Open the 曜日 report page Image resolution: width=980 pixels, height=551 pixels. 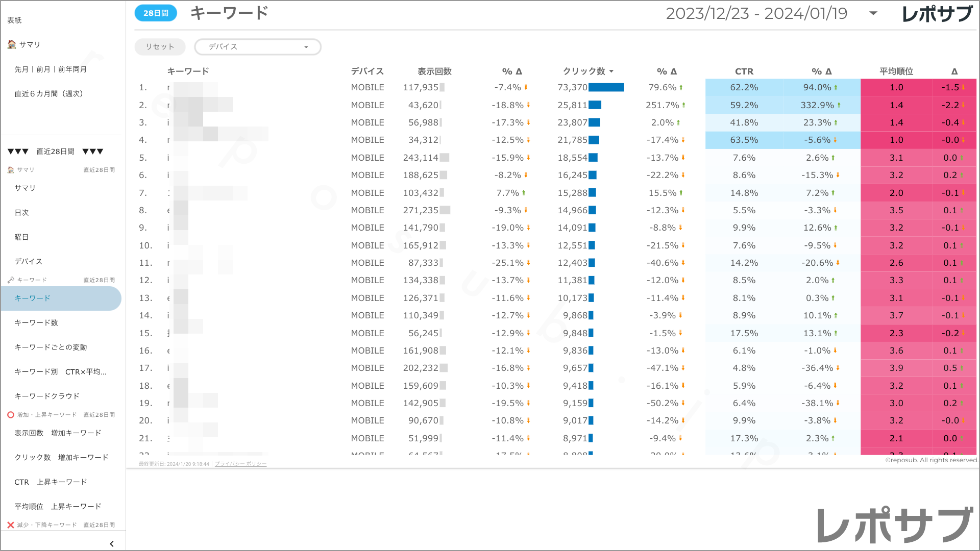point(21,237)
